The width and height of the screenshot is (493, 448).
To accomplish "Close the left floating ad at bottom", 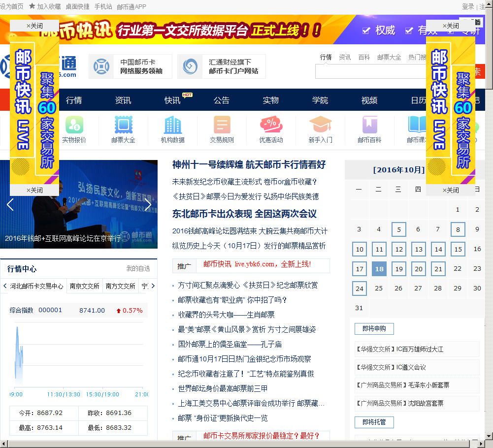I will pyautogui.click(x=34, y=190).
